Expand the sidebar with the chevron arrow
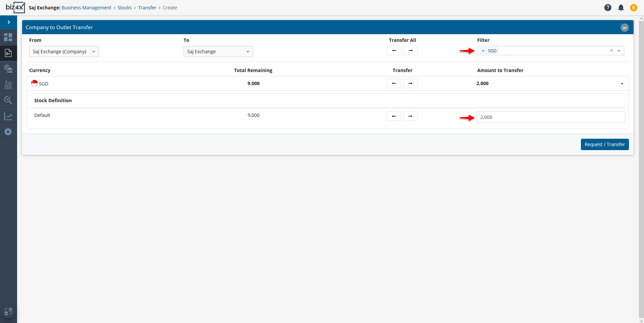The height and width of the screenshot is (323, 644). (9, 22)
